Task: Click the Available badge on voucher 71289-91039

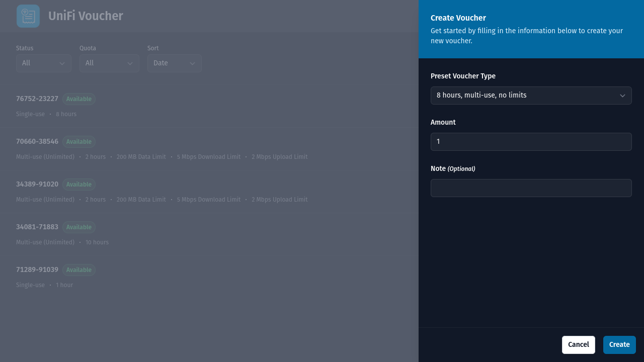Action: click(78, 269)
